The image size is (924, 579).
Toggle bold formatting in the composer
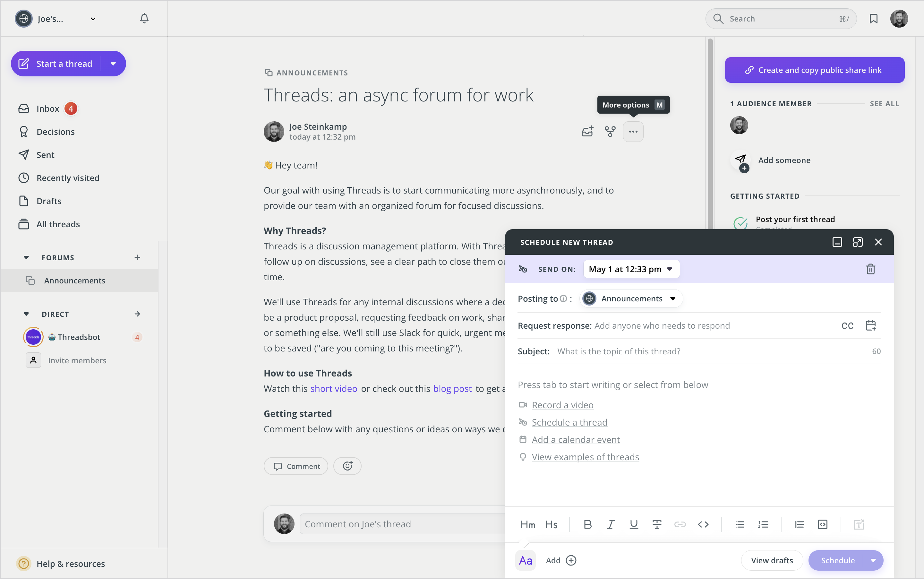[x=587, y=524]
